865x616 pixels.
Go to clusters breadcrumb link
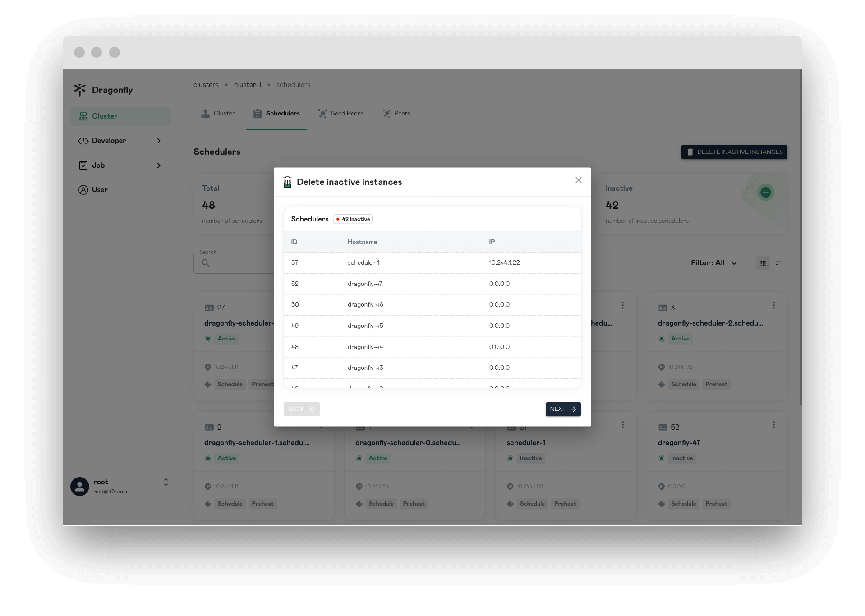coord(206,85)
